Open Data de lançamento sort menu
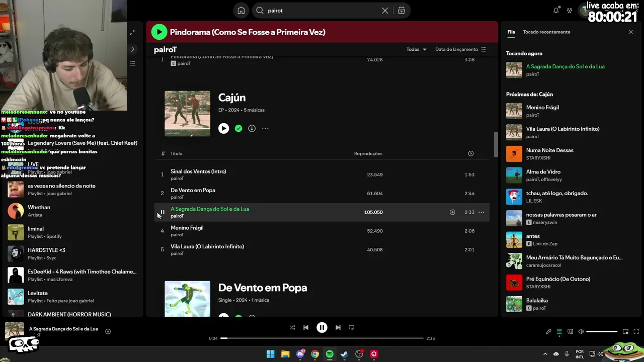 (x=460, y=49)
